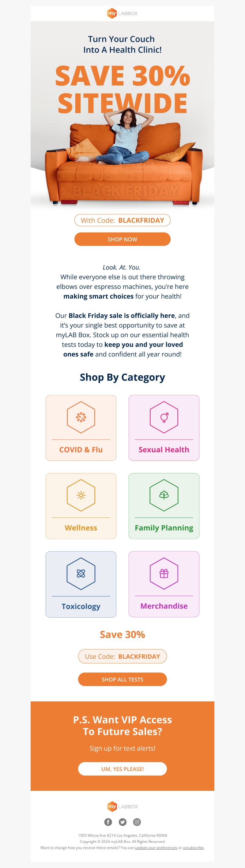Open the update your preferences link

156,847
